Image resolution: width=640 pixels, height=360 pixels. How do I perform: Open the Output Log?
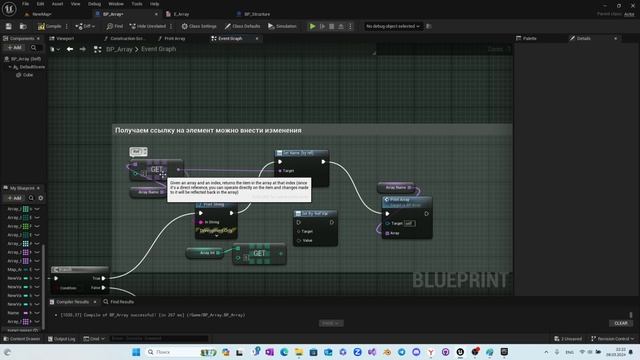pos(62,339)
